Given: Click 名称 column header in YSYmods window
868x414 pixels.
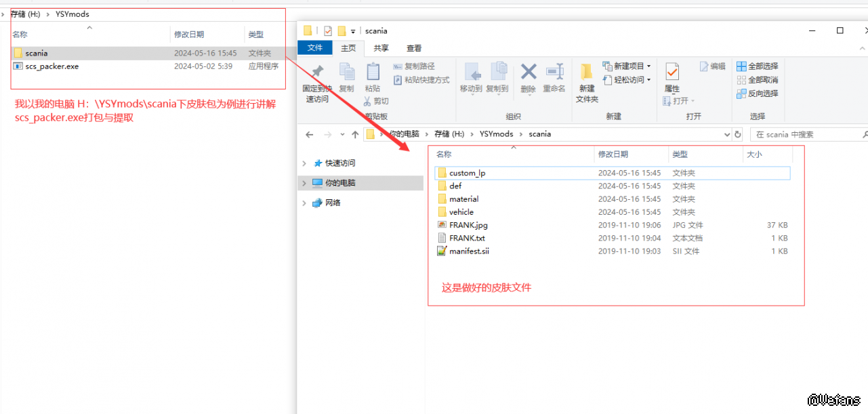Looking at the screenshot, I should [89, 34].
